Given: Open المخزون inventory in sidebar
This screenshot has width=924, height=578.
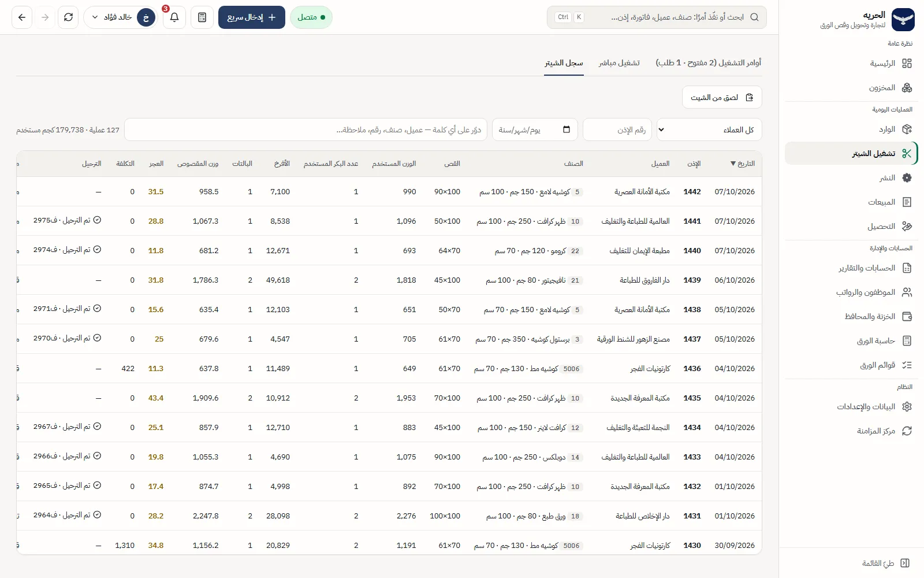Looking at the screenshot, I should [851, 88].
